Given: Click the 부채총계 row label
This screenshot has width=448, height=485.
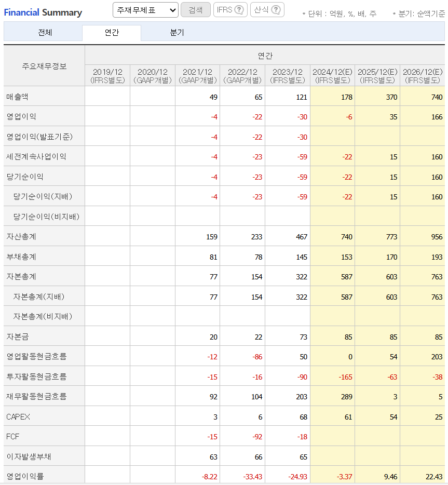Looking at the screenshot, I should pyautogui.click(x=21, y=257).
